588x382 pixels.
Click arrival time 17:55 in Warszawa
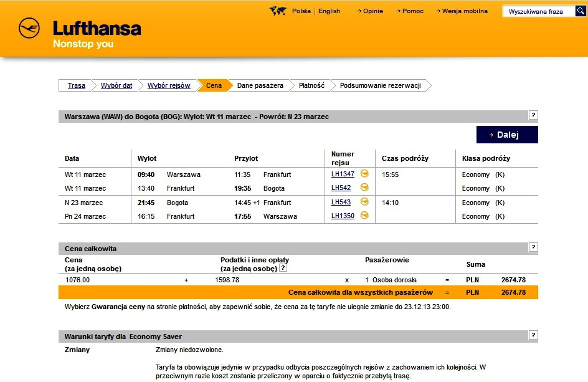243,216
